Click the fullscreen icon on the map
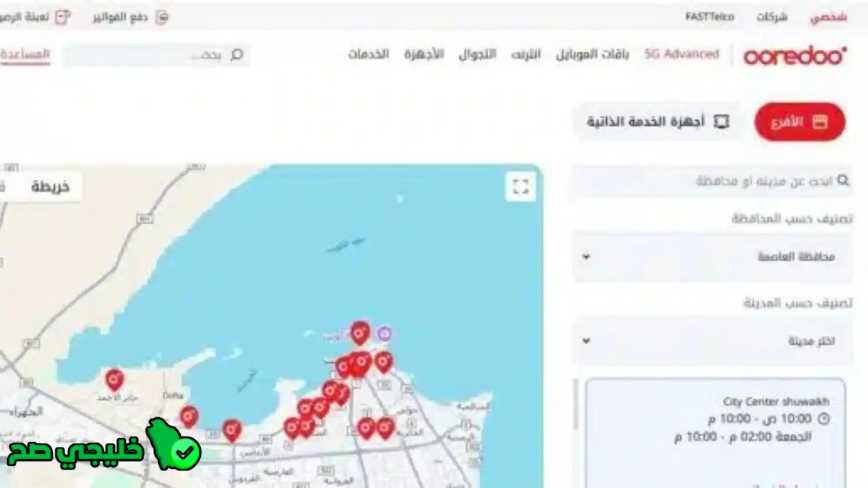 (x=521, y=187)
